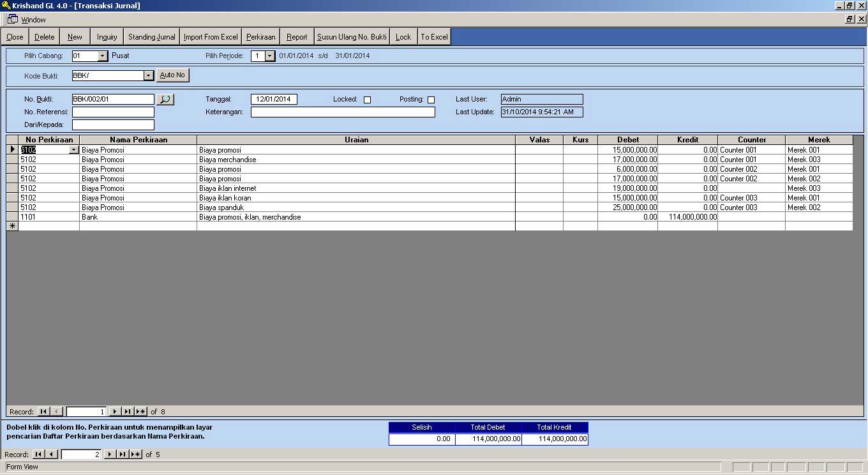Go to previous record in bottom form navigator
The image size is (868, 475).
[x=52, y=455]
